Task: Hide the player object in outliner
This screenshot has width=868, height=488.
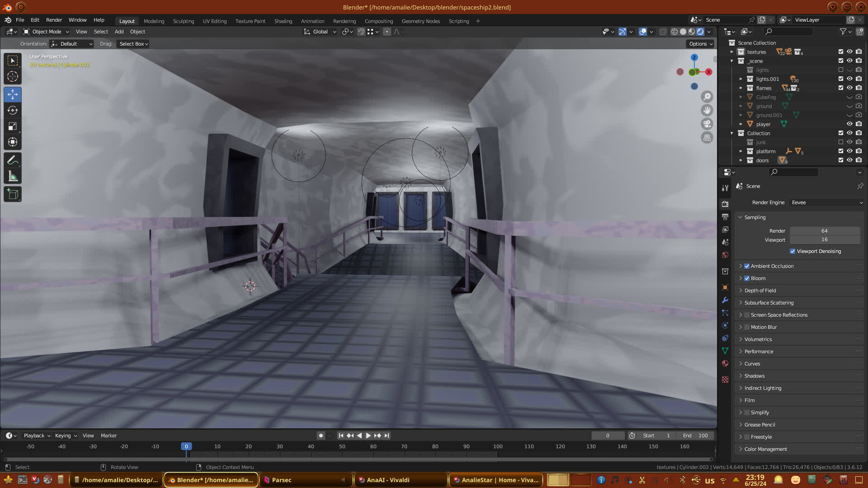Action: [x=849, y=124]
